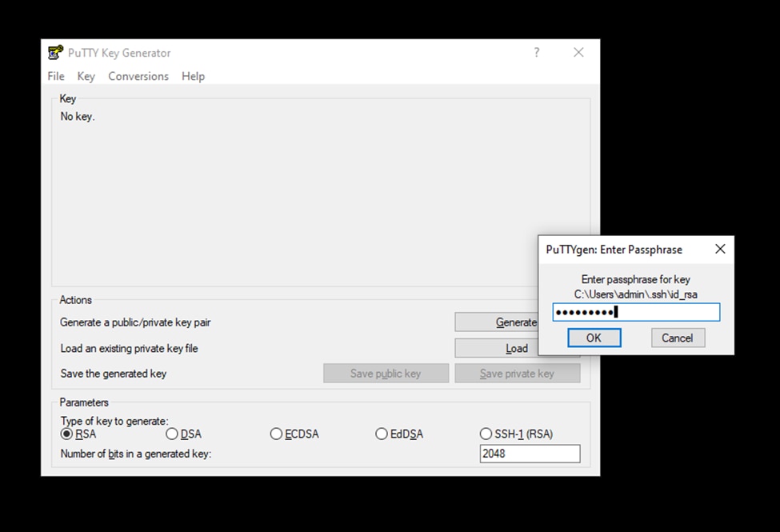Click 'Load an existing private key file' label

(130, 348)
